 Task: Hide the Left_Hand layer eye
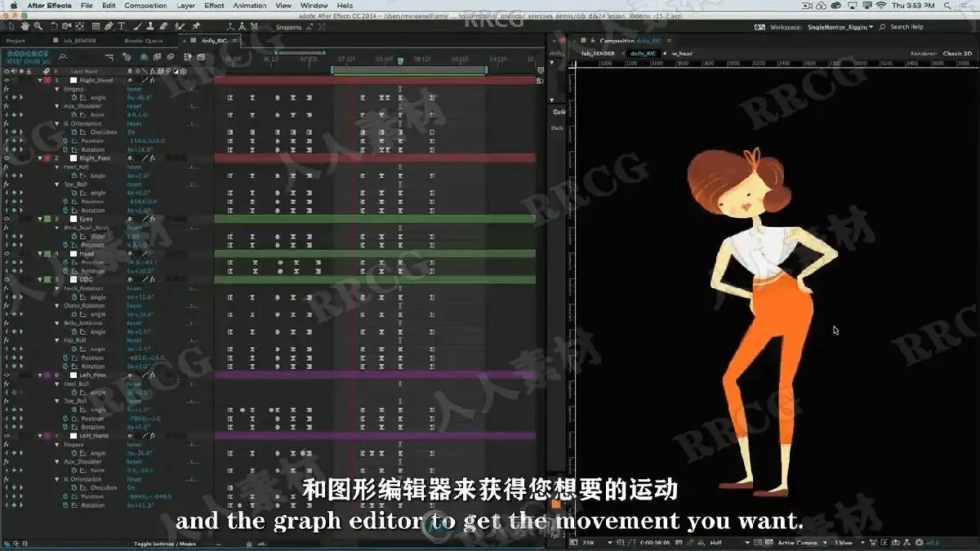pyautogui.click(x=7, y=436)
